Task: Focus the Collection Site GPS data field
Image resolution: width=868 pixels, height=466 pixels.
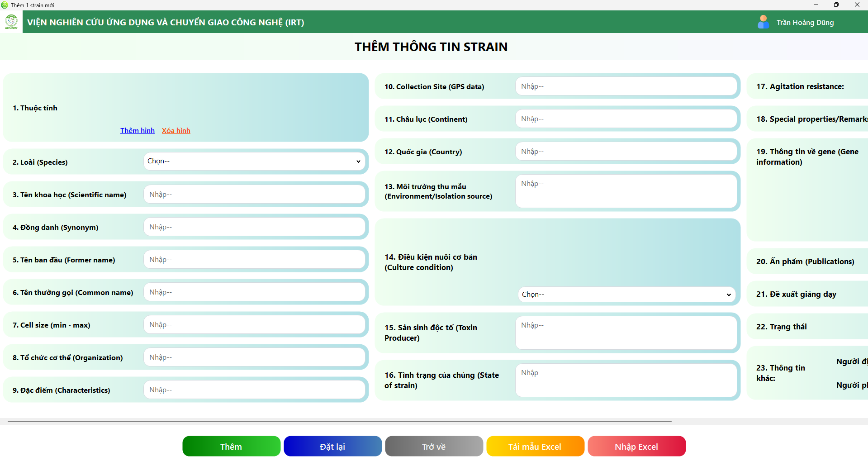Action: coord(626,86)
